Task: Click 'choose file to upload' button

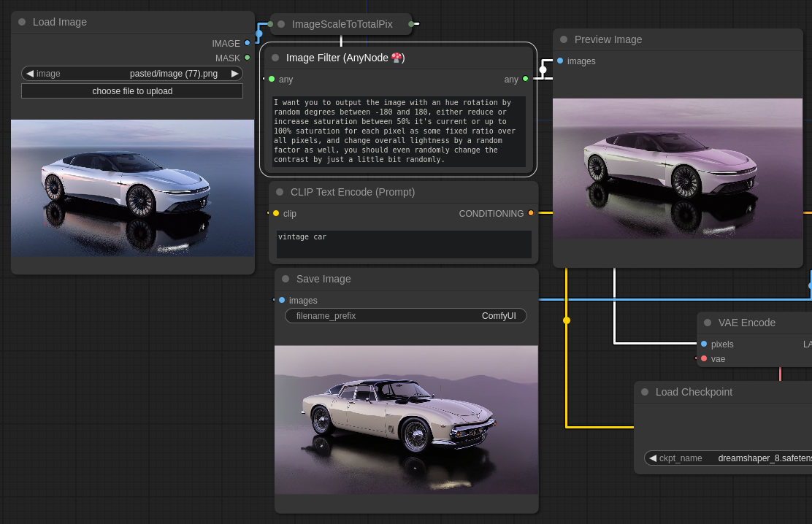Action: click(x=132, y=91)
